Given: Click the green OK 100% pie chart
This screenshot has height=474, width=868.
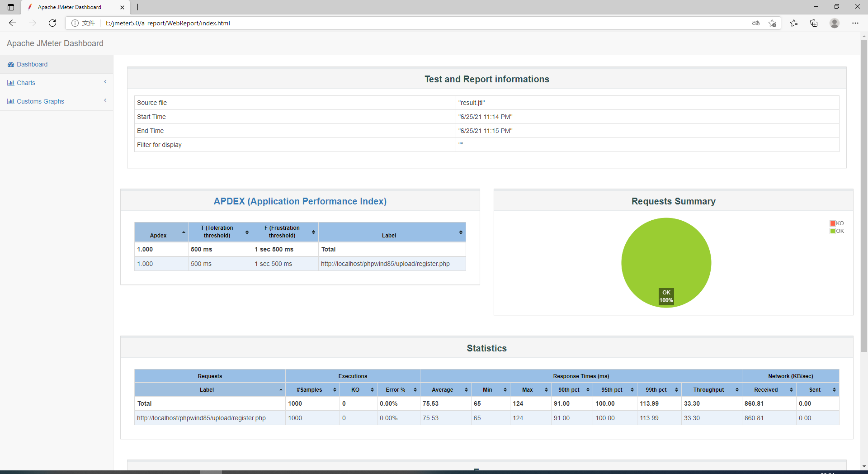Looking at the screenshot, I should pyautogui.click(x=666, y=263).
